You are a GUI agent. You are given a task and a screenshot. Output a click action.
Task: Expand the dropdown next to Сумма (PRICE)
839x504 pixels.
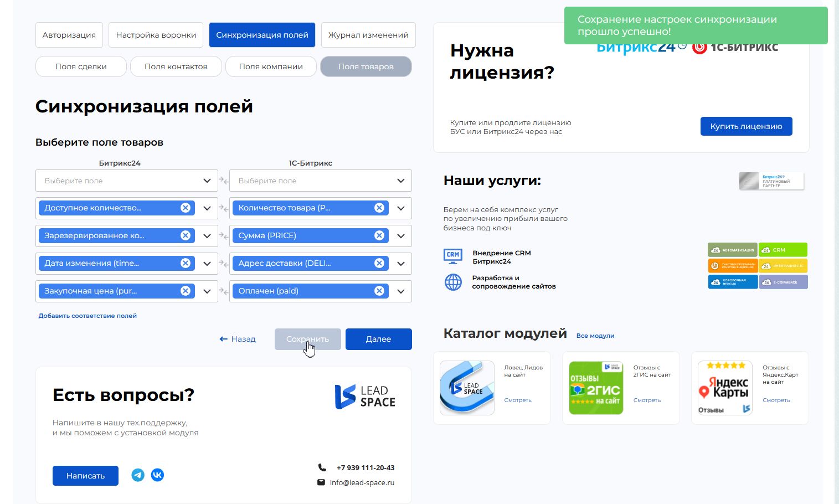click(x=400, y=235)
